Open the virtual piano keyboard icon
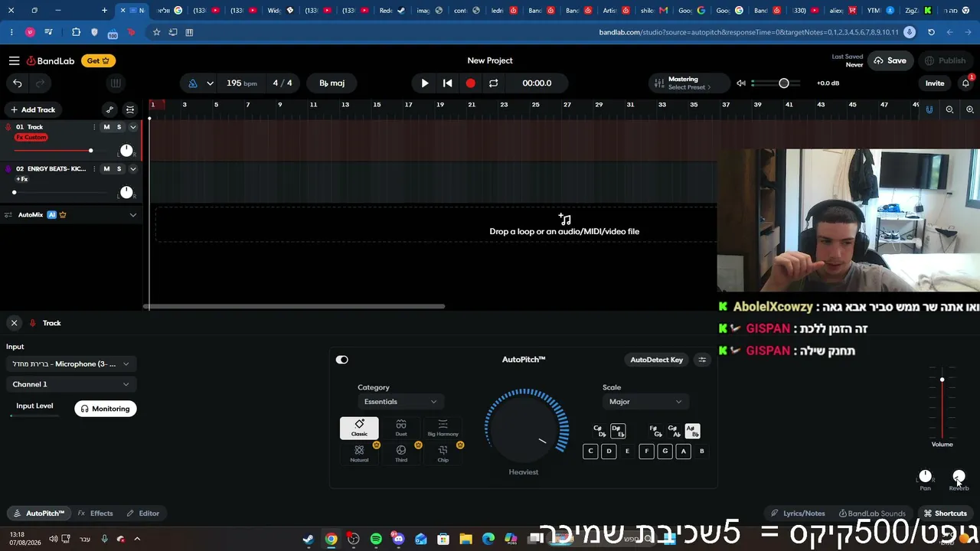 click(x=116, y=83)
